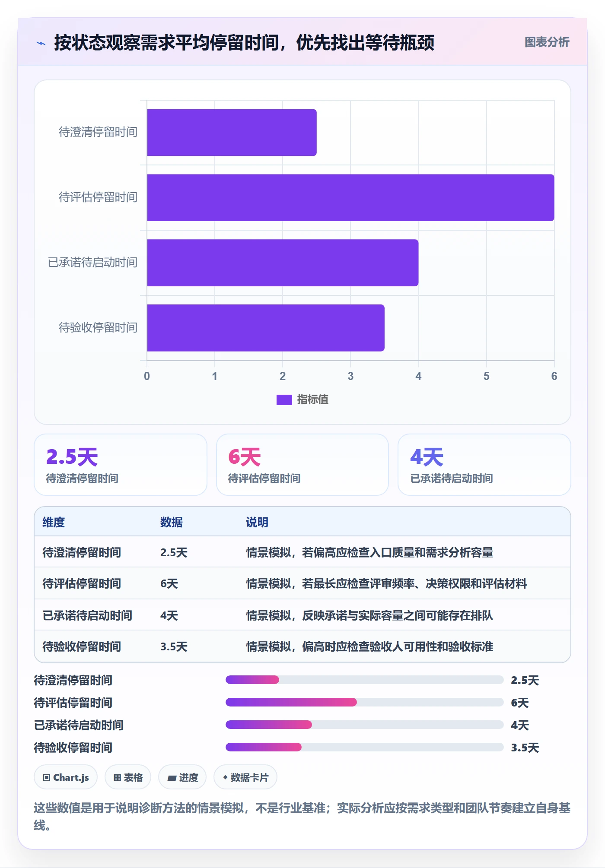This screenshot has width=605, height=868.
Task: Select the 已承诺待启动时间 table row cell
Action: pyautogui.click(x=87, y=615)
